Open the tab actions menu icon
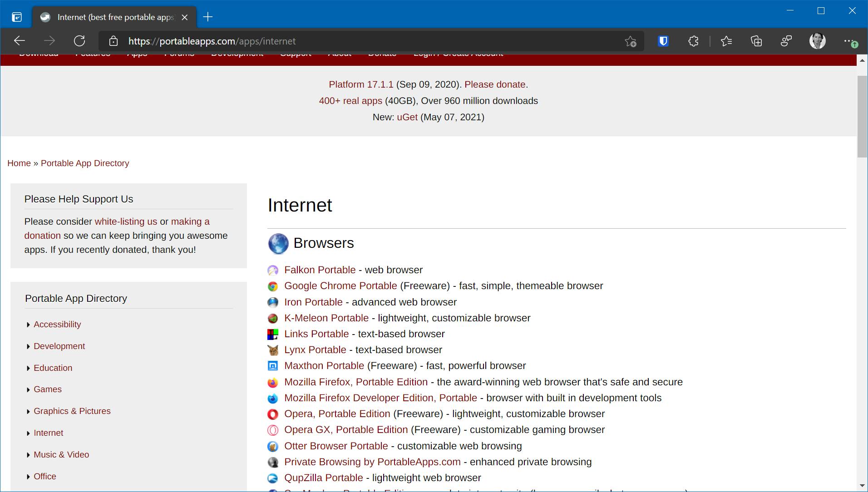The height and width of the screenshot is (492, 868). click(17, 17)
